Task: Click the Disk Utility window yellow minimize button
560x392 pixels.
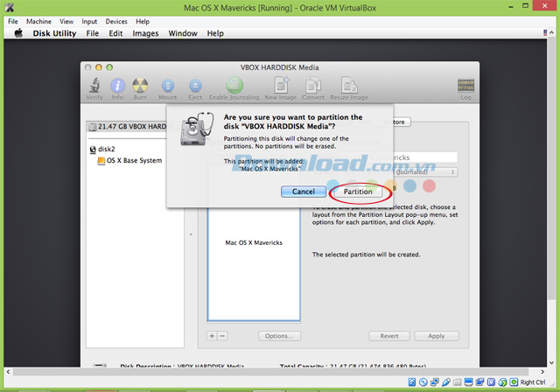Action: tap(99, 67)
